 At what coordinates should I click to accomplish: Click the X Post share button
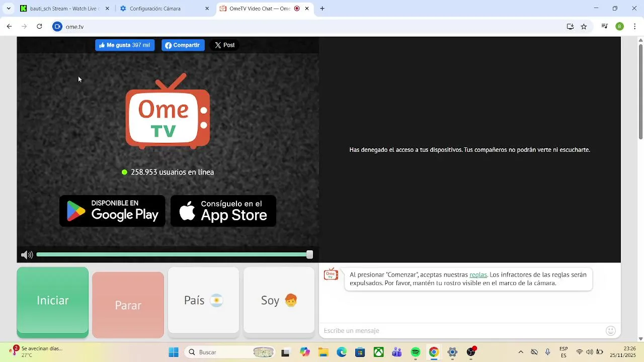pyautogui.click(x=224, y=45)
